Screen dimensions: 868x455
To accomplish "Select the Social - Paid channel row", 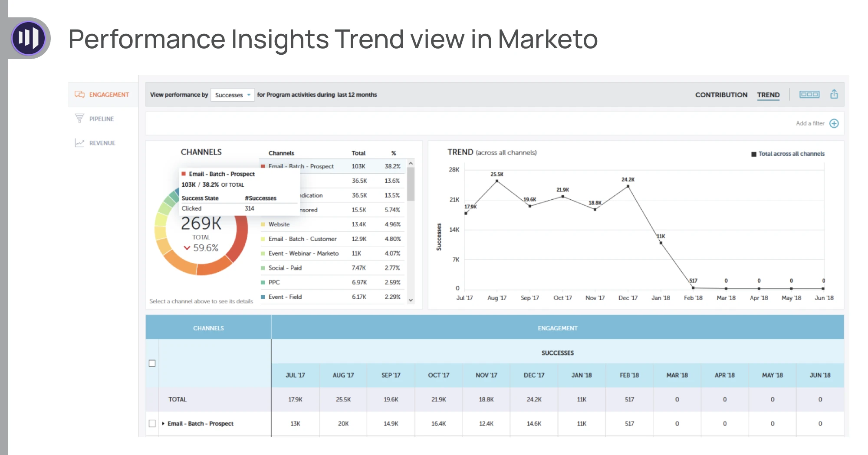I will [332, 268].
